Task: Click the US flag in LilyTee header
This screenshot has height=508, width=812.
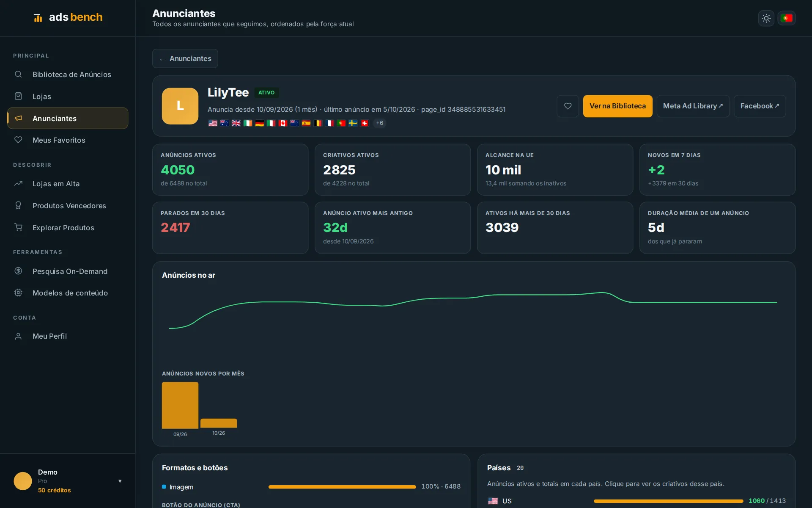Action: tap(213, 123)
